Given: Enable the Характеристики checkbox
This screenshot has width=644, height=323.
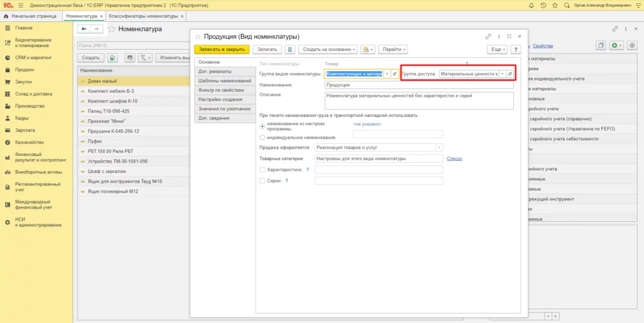Looking at the screenshot, I should (x=262, y=169).
